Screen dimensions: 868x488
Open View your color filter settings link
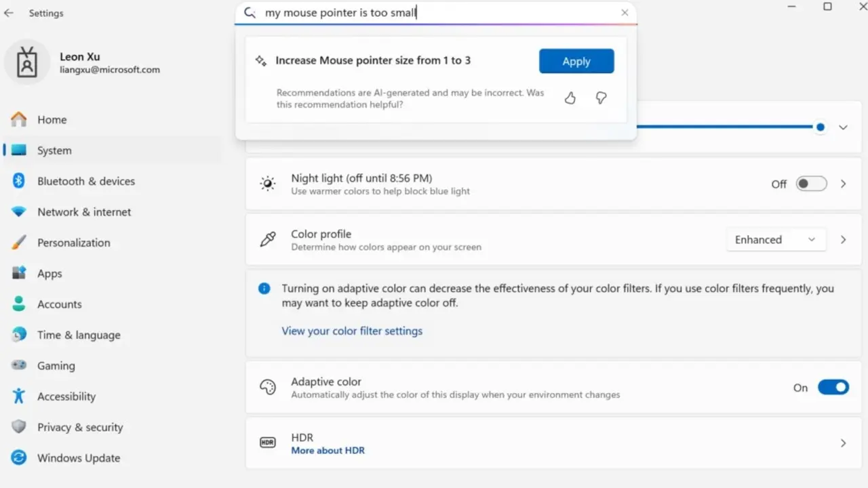[352, 331]
